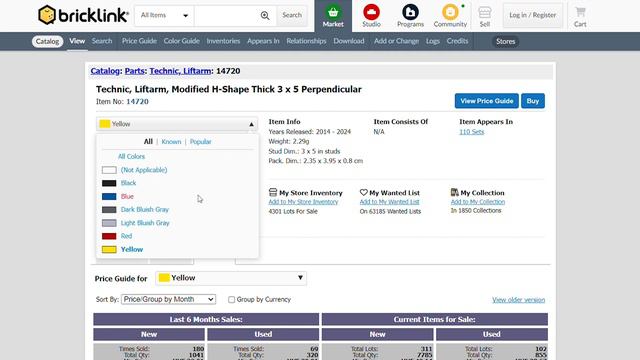Follow the Technic, Liftarm breadcrumb link
640x360 pixels.
[180, 71]
